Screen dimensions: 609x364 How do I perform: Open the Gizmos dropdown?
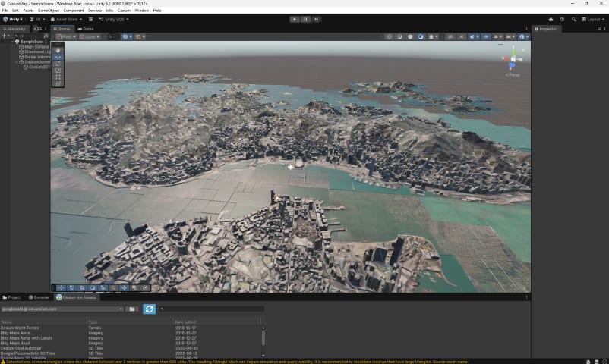pos(523,37)
